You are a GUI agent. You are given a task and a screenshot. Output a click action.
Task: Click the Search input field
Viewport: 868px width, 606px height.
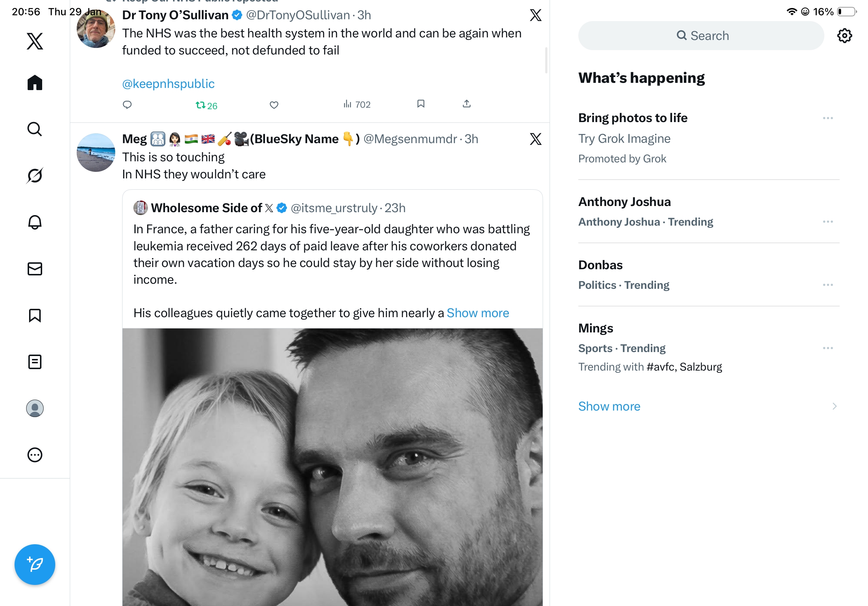[701, 36]
